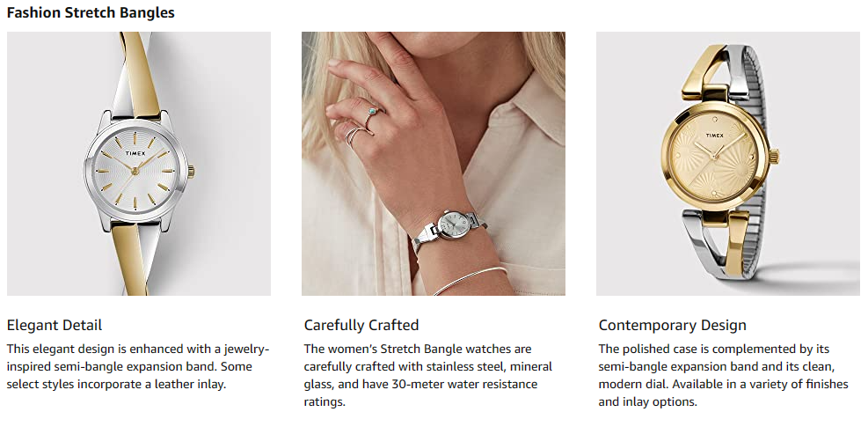This screenshot has height=434, width=868.
Task: Click the gold crown on the silver watch
Action: [x=189, y=172]
